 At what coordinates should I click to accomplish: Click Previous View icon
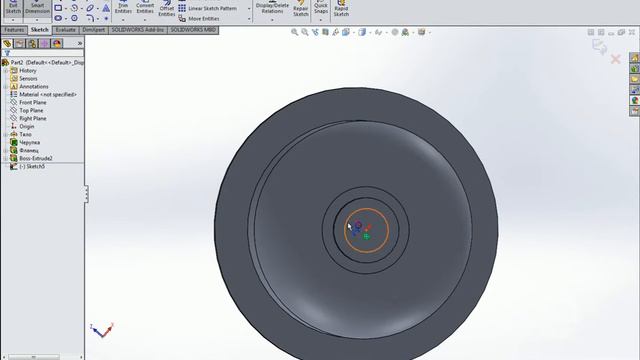click(x=315, y=32)
